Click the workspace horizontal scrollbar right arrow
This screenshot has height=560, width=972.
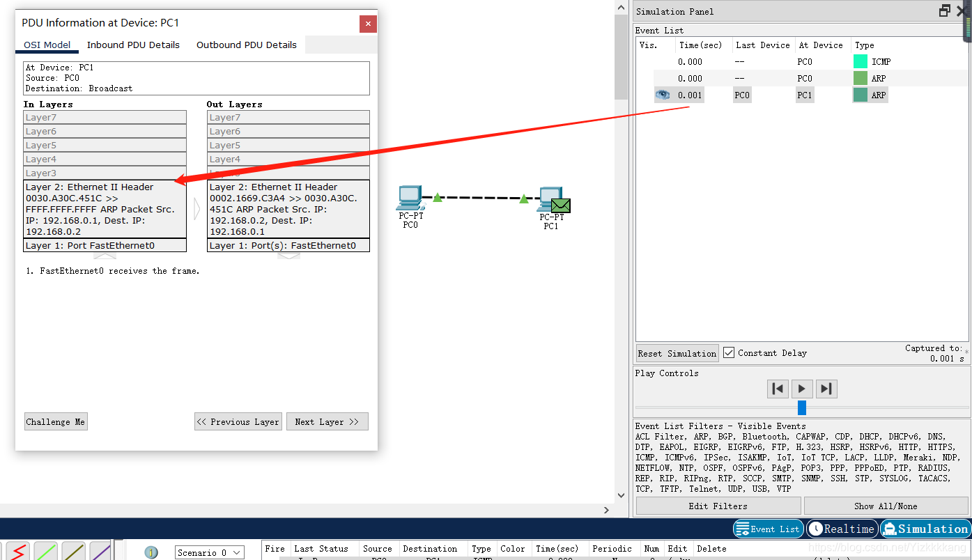pyautogui.click(x=607, y=511)
